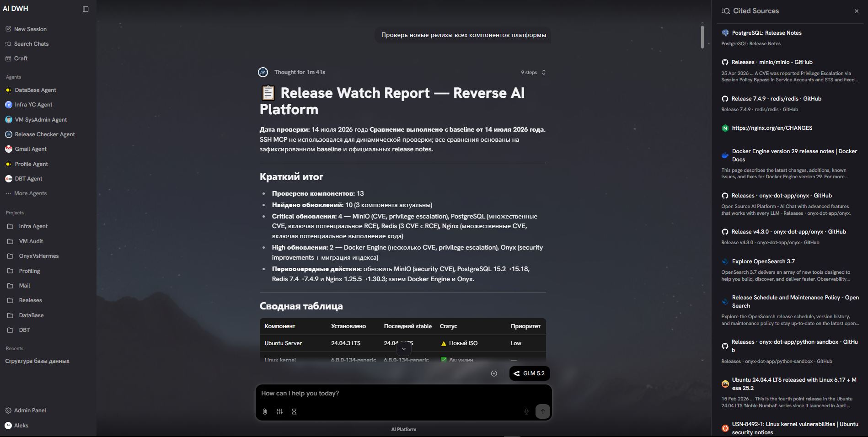
Task: Click the VM Audit folder icon
Action: click(10, 241)
